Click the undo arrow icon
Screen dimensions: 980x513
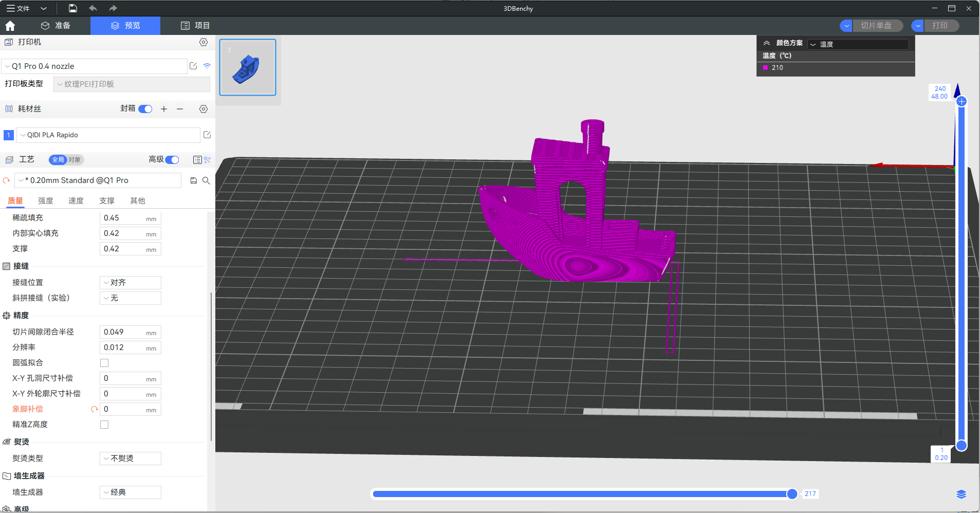[93, 8]
